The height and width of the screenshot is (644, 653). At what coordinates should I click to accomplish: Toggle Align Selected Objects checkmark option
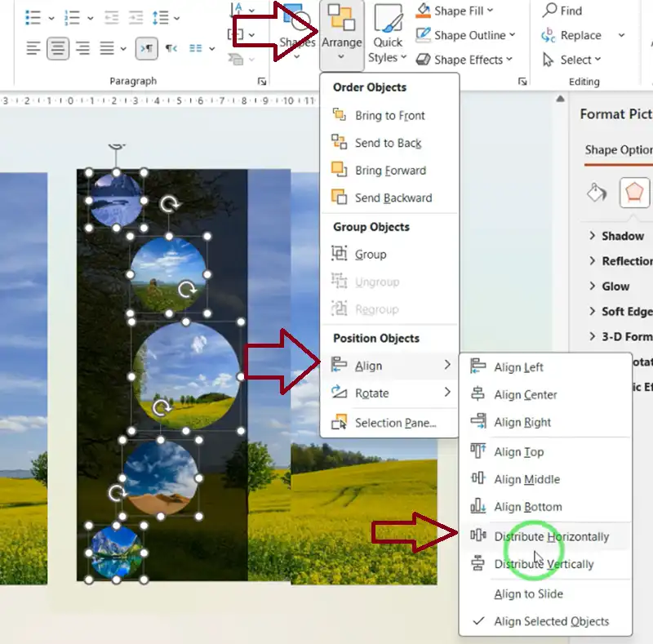pos(551,621)
